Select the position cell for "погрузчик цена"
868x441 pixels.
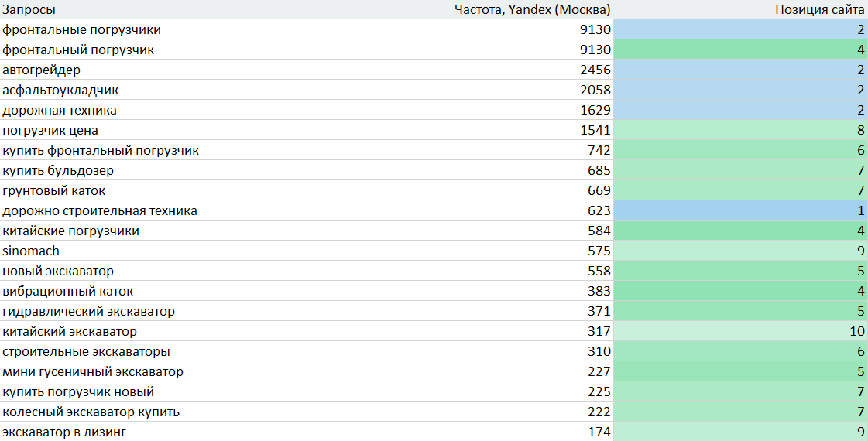(740, 130)
